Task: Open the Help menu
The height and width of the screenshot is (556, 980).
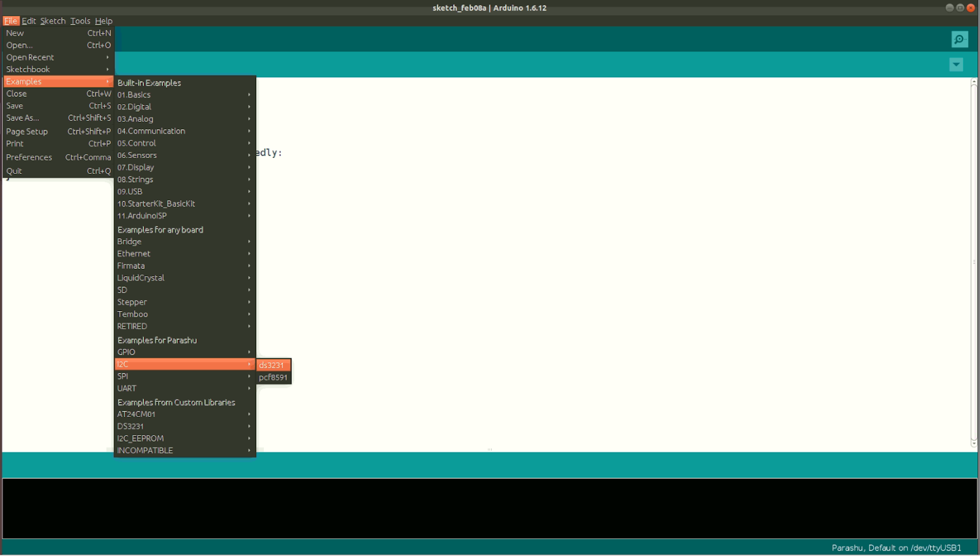Action: coord(104,21)
